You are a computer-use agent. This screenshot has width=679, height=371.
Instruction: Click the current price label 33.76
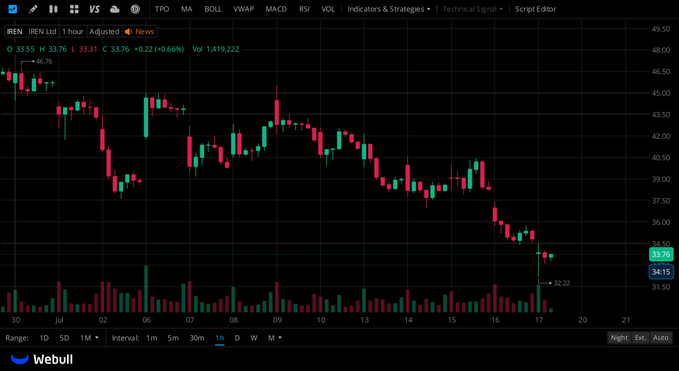tap(661, 254)
